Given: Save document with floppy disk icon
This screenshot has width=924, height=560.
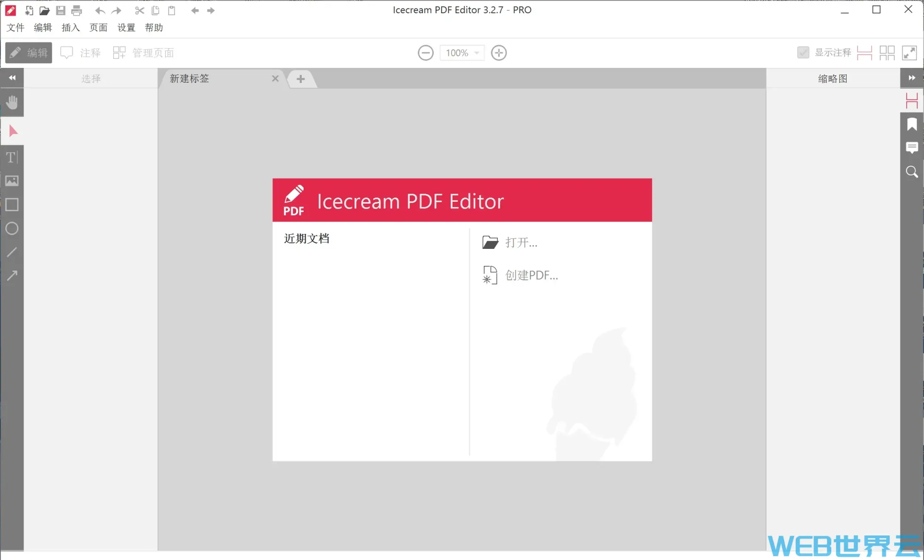Looking at the screenshot, I should (60, 10).
